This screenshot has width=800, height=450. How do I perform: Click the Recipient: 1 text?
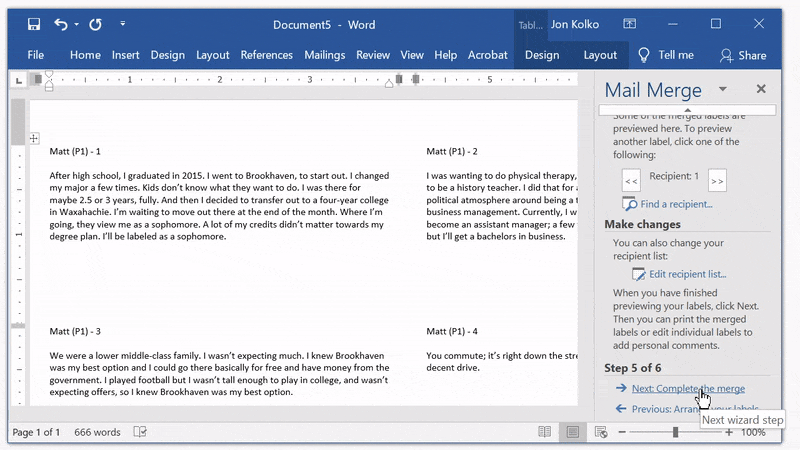tap(674, 176)
